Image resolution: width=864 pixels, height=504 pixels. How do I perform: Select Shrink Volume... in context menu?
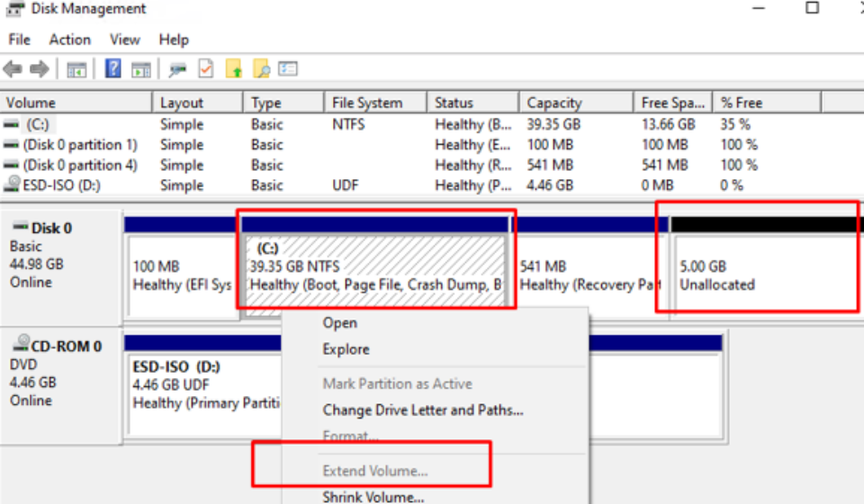[x=373, y=497]
